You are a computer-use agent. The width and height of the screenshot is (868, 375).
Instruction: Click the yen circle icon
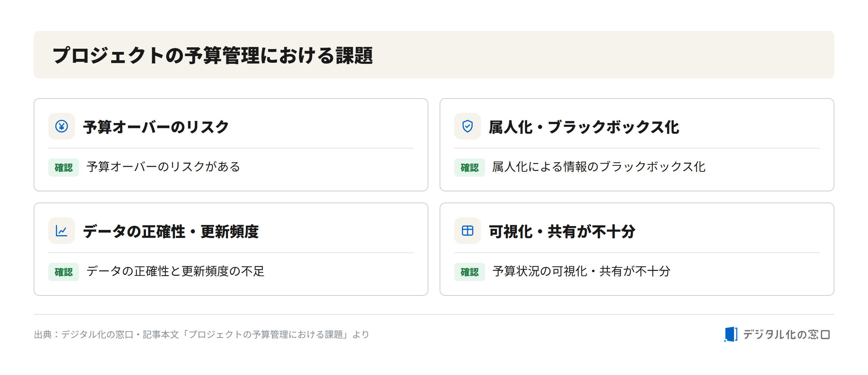[x=62, y=126]
